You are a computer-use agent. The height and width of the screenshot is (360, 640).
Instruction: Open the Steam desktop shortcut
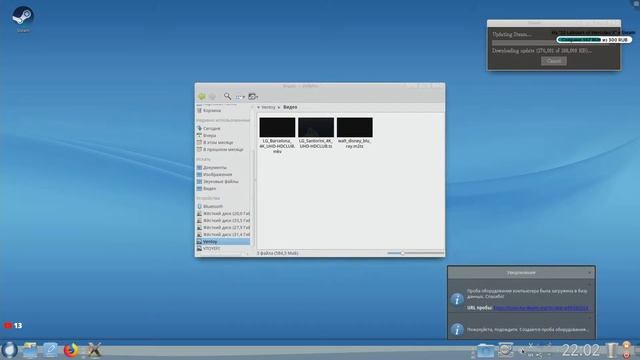[x=23, y=18]
